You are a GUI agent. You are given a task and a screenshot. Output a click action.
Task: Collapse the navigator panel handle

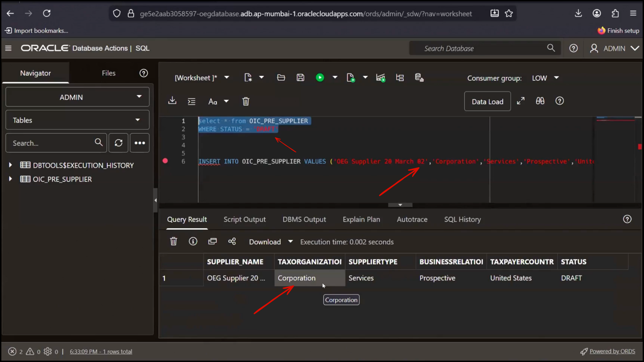pyautogui.click(x=155, y=200)
